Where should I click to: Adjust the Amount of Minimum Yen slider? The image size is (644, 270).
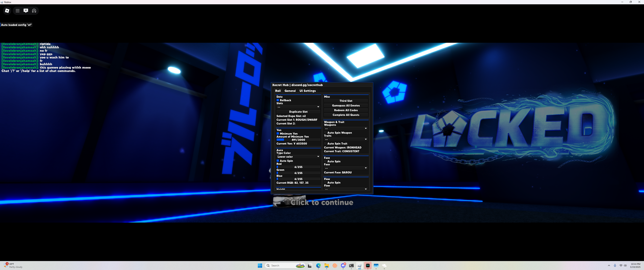coord(298,140)
